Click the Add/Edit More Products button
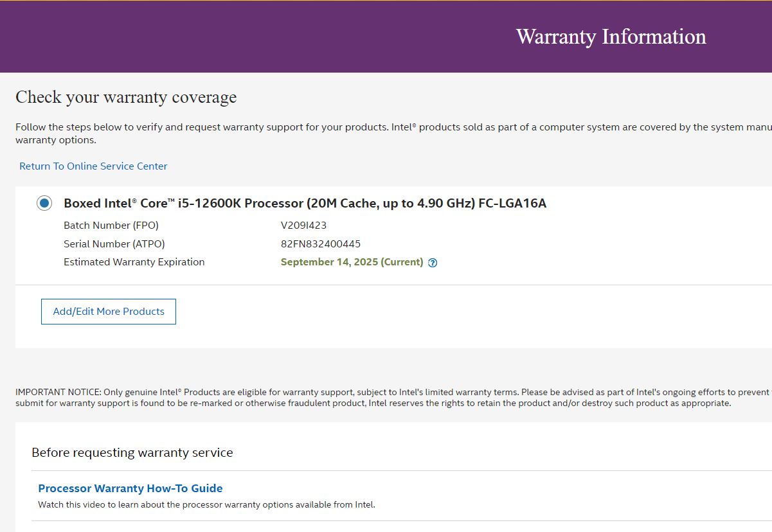The image size is (772, 532). 109,312
